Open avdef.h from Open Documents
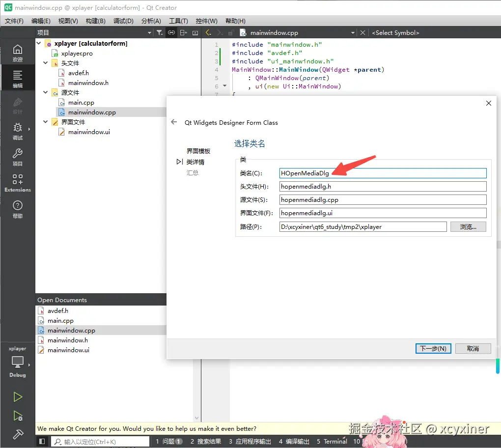 click(x=58, y=310)
